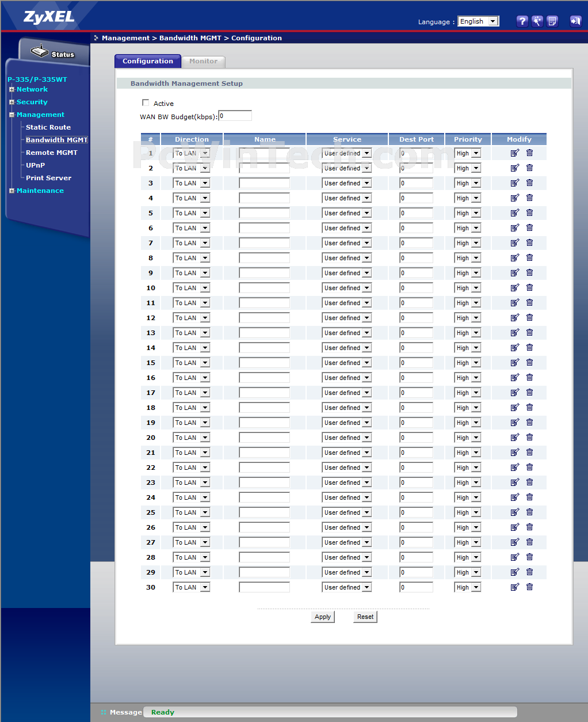Open UPnP menu item
The width and height of the screenshot is (588, 722).
tap(35, 165)
